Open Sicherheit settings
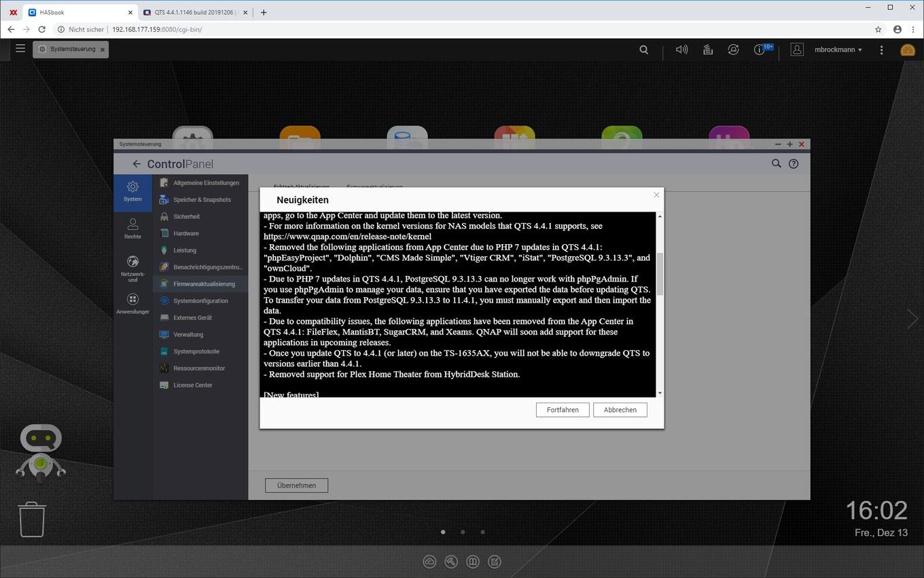The height and width of the screenshot is (578, 924). point(200,217)
